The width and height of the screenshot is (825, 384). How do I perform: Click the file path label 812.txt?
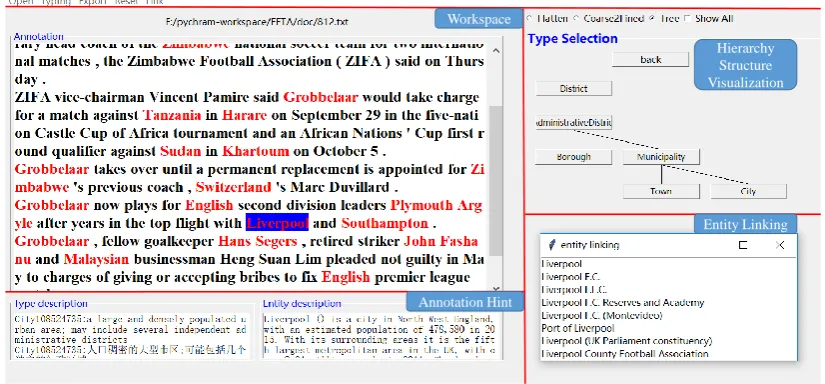tap(257, 22)
